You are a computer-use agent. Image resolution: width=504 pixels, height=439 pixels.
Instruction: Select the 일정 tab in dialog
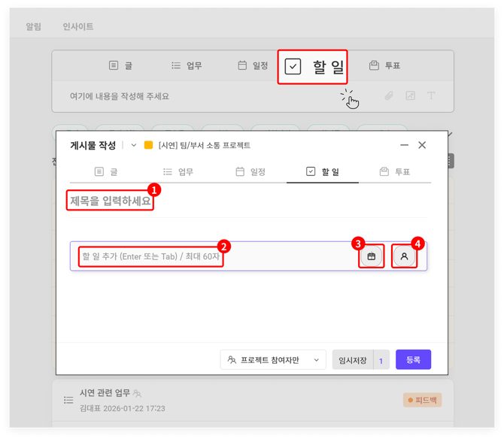click(251, 172)
